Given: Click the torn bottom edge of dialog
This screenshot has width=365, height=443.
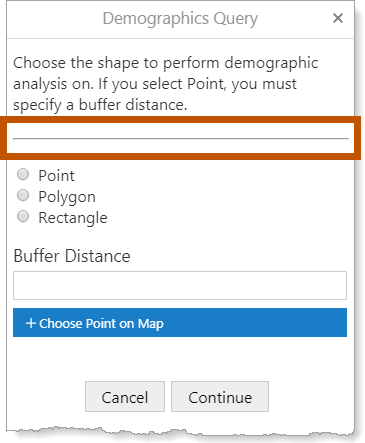Looking at the screenshot, I should pos(180,431).
